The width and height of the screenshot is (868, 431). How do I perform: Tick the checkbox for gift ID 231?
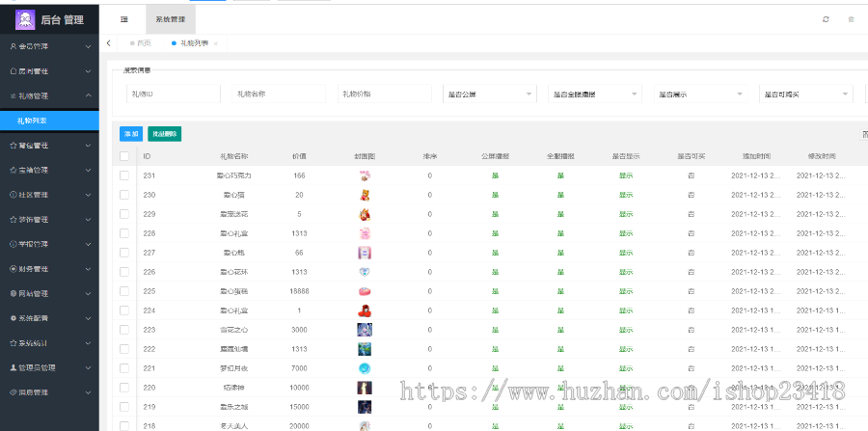(124, 175)
